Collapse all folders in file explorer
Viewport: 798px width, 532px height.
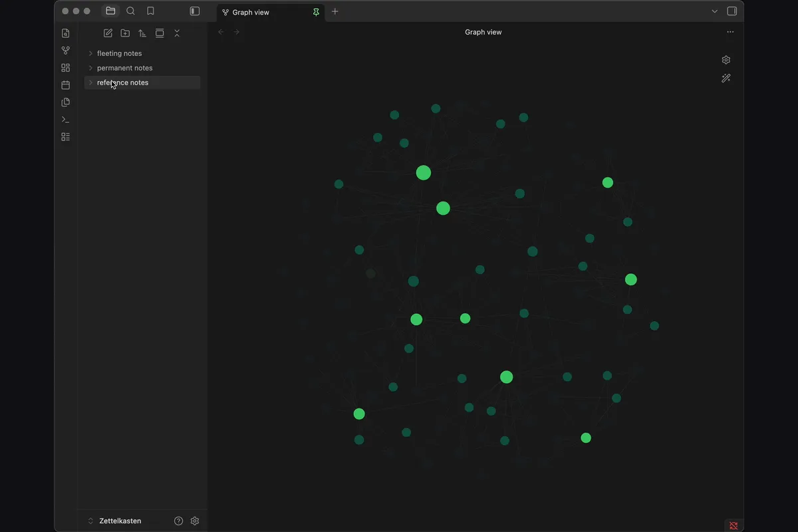coord(177,33)
